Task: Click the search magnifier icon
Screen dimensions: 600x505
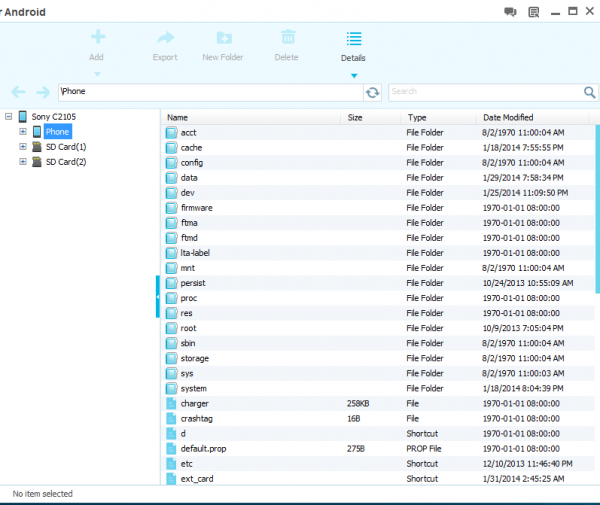Action: [x=589, y=92]
